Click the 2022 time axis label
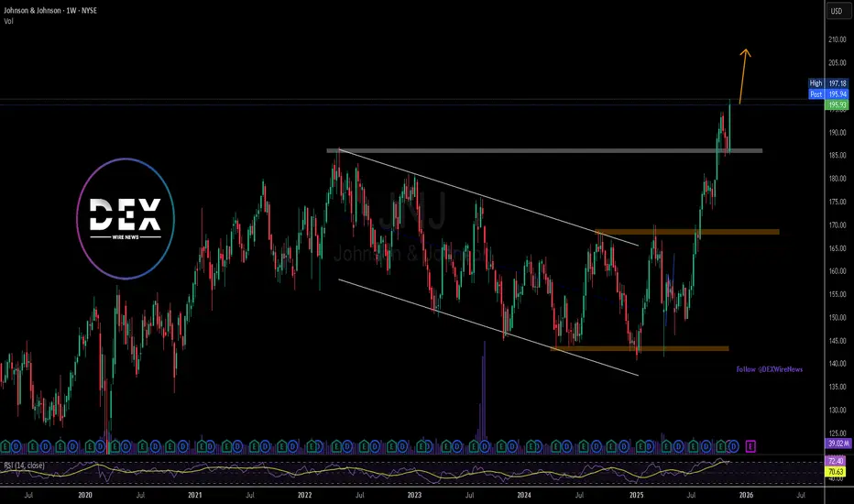 304,495
